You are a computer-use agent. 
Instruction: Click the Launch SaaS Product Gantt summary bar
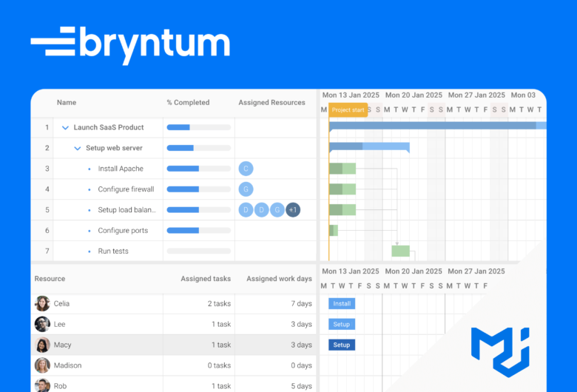click(437, 126)
